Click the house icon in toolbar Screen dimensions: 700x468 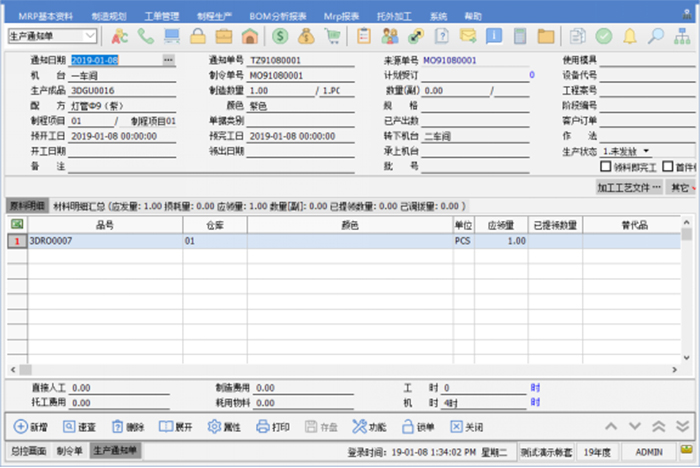coord(250,36)
